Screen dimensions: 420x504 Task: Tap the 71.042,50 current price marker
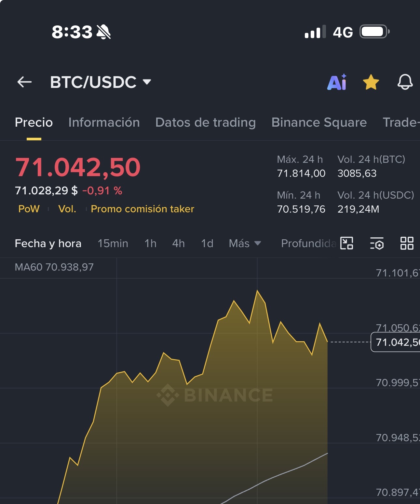point(395,342)
